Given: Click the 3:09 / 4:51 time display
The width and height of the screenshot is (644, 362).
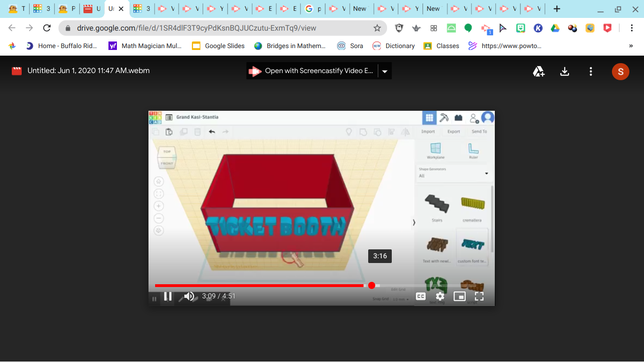Looking at the screenshot, I should [x=219, y=296].
